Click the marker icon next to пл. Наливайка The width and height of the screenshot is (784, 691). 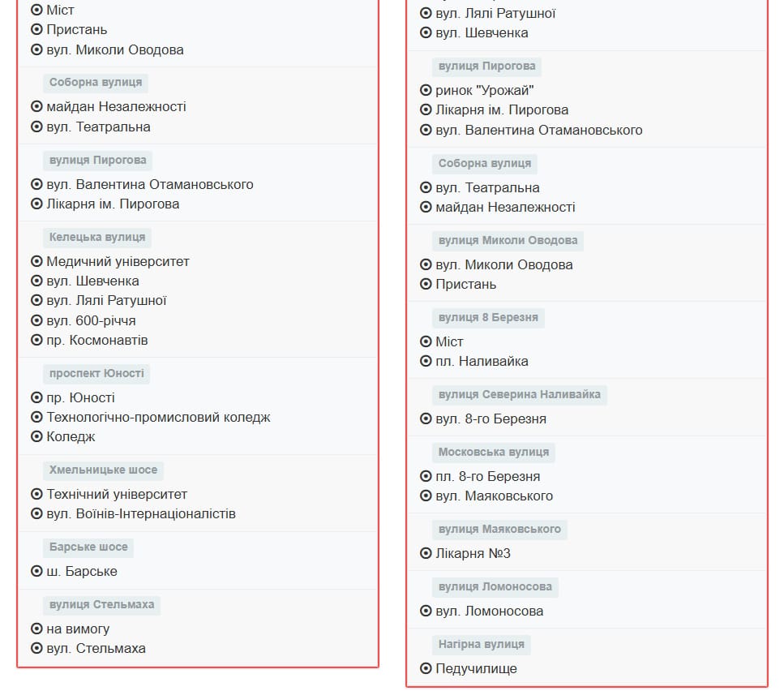point(426,361)
